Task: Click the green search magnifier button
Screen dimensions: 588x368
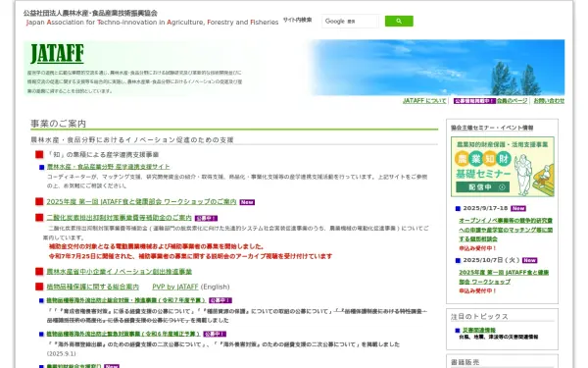Action: [x=399, y=21]
